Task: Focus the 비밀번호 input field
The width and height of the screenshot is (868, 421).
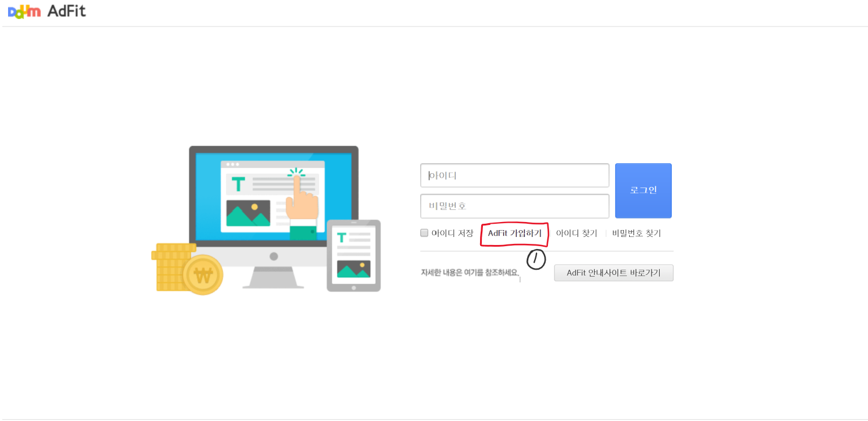Action: [515, 206]
